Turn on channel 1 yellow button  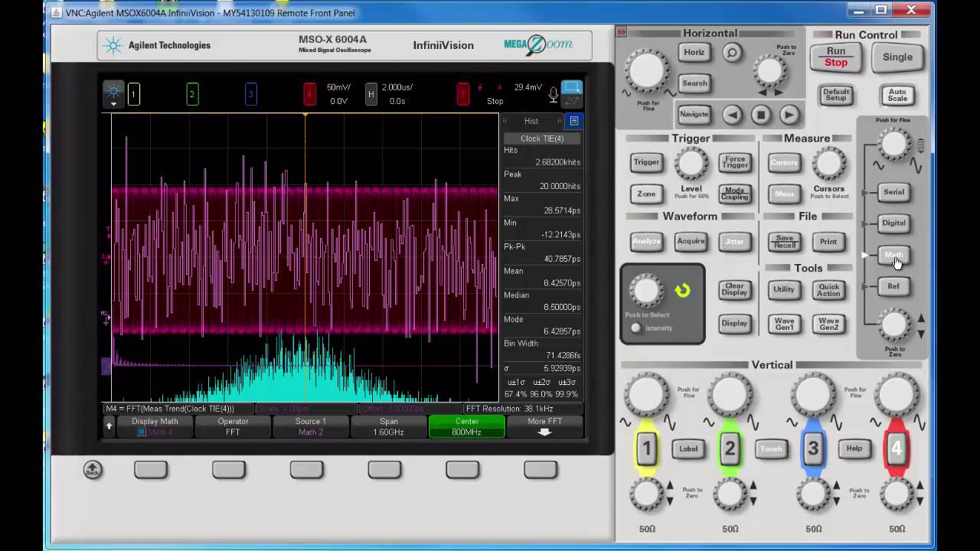646,448
